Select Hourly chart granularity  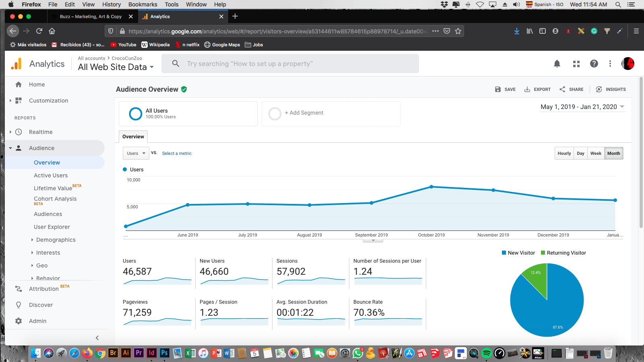564,153
